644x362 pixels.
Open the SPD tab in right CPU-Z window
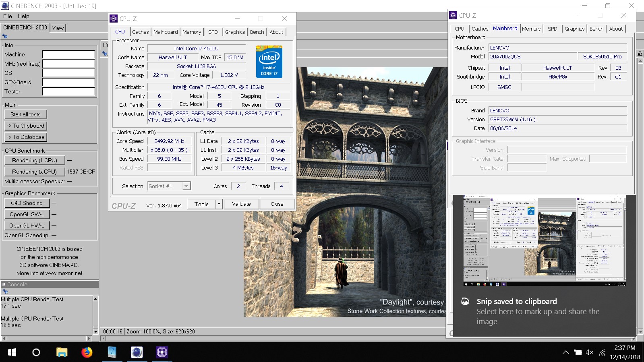point(553,29)
